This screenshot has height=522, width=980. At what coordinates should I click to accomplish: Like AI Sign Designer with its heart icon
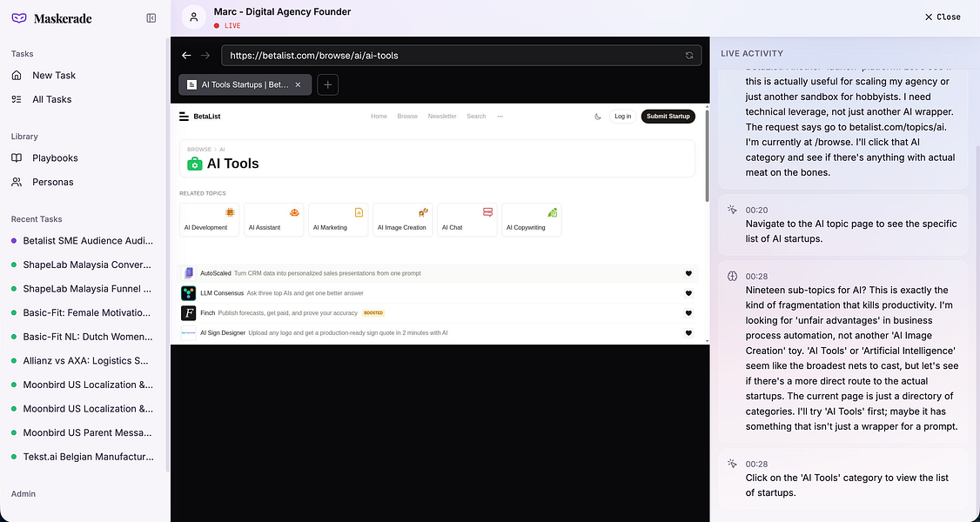tap(688, 333)
